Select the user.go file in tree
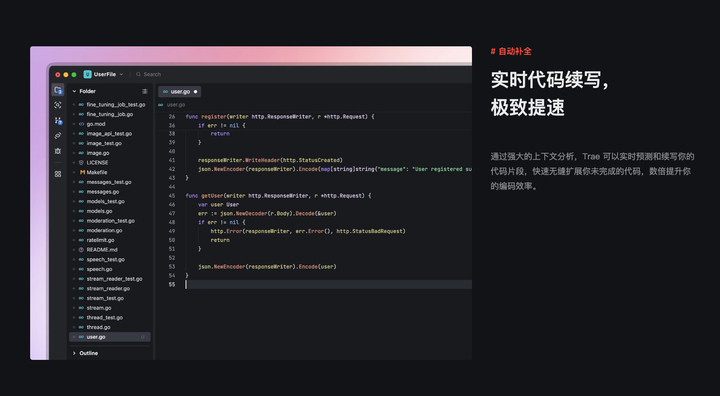Image resolution: width=720 pixels, height=396 pixels. pyautogui.click(x=110, y=337)
